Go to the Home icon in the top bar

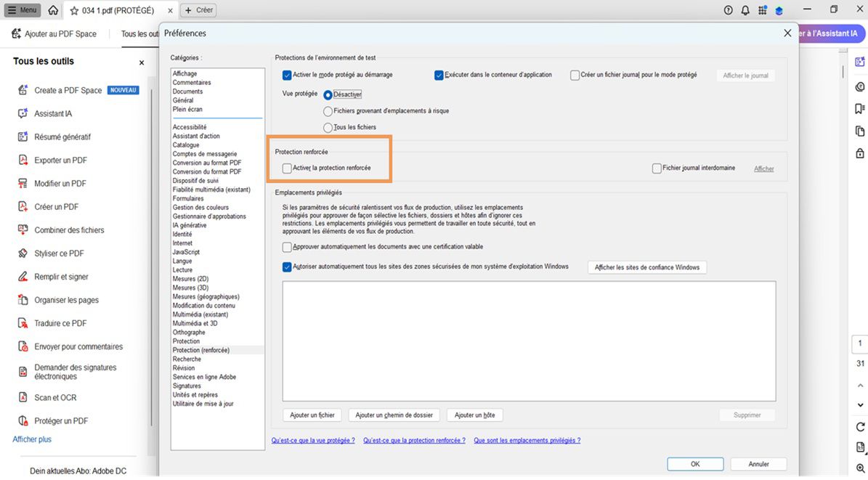coord(53,10)
